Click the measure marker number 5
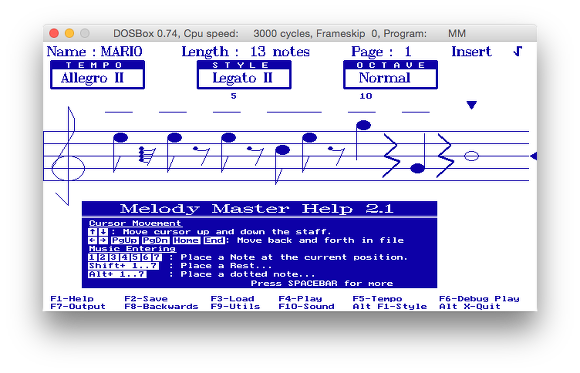This screenshot has height=373, width=580. pos(233,96)
